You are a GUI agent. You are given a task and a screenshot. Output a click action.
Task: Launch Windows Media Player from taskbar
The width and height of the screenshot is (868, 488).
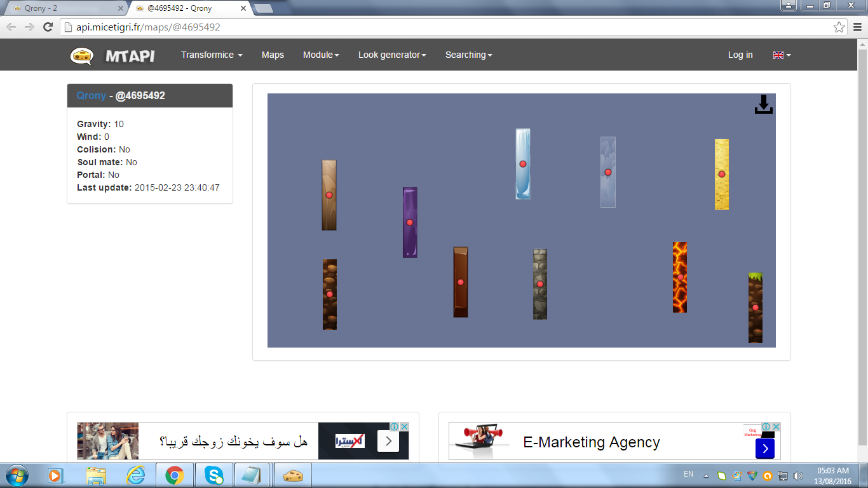coord(55,475)
